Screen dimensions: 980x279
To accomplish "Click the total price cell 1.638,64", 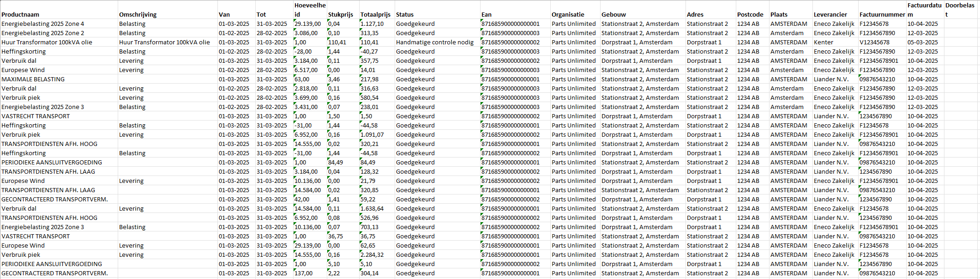I will pyautogui.click(x=372, y=208).
